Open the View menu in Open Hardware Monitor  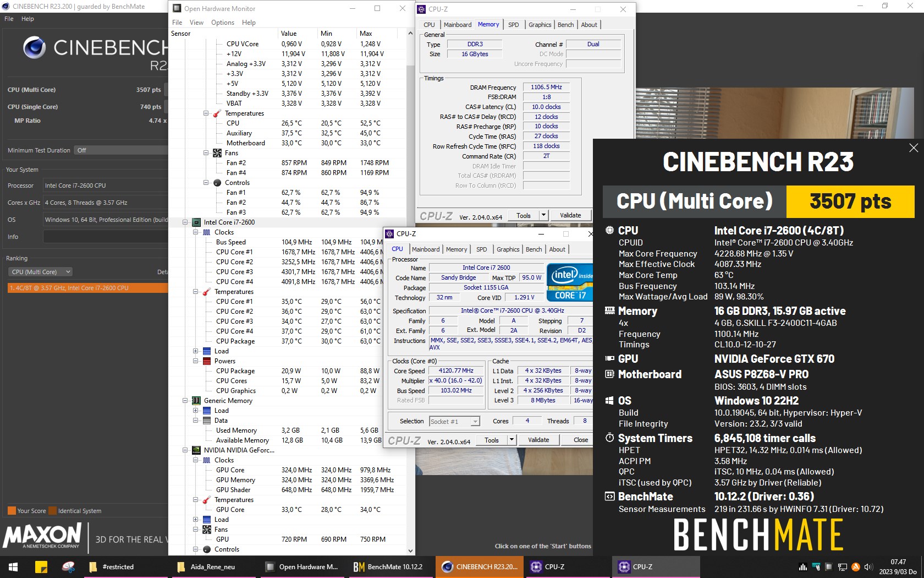tap(196, 23)
